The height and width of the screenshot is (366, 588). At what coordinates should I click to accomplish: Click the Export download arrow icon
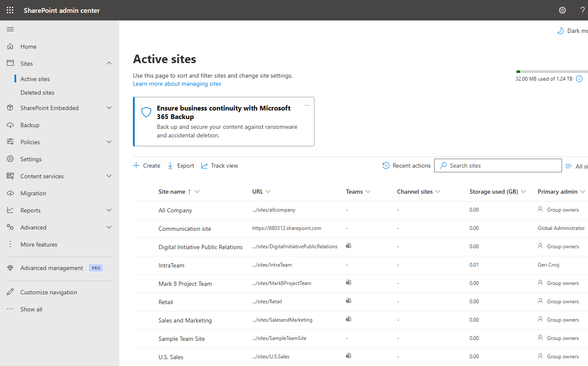(x=170, y=166)
